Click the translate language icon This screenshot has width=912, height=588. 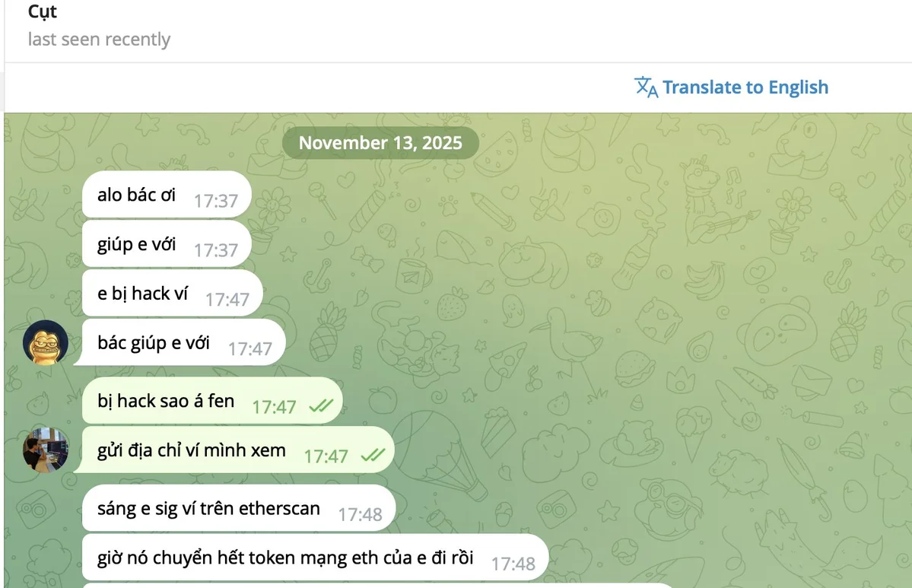(646, 87)
